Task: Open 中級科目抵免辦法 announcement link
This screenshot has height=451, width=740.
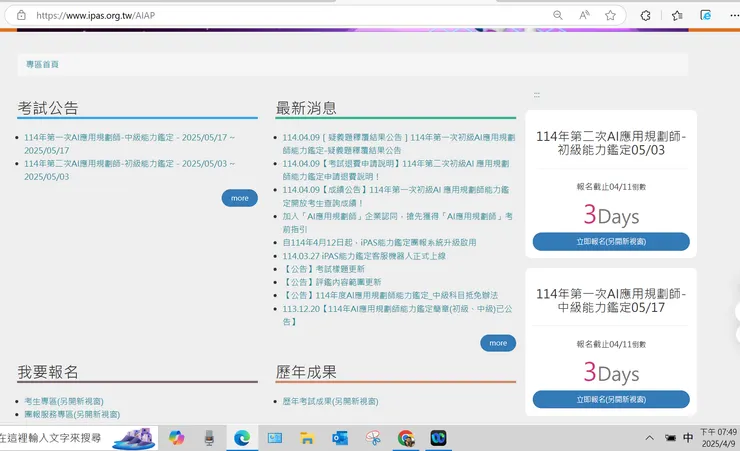Action: 390,295
